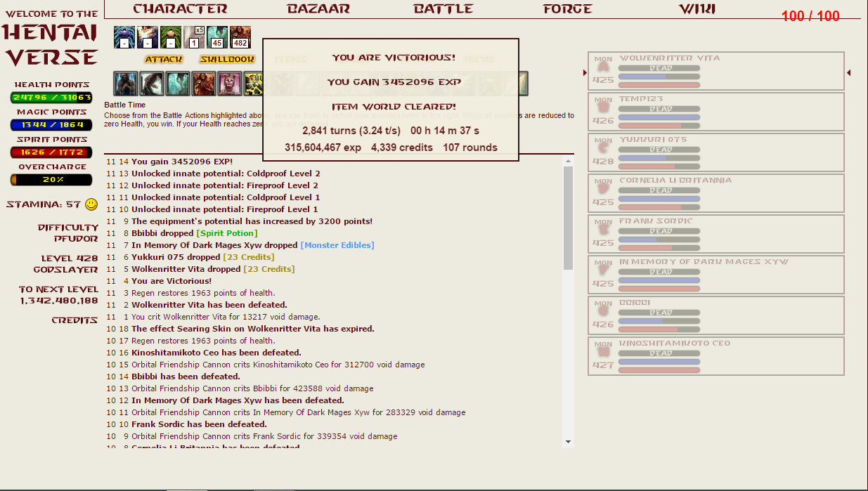This screenshot has width=868, height=491.
Task: Click the battle log scrollbar up arrow
Action: (568, 162)
